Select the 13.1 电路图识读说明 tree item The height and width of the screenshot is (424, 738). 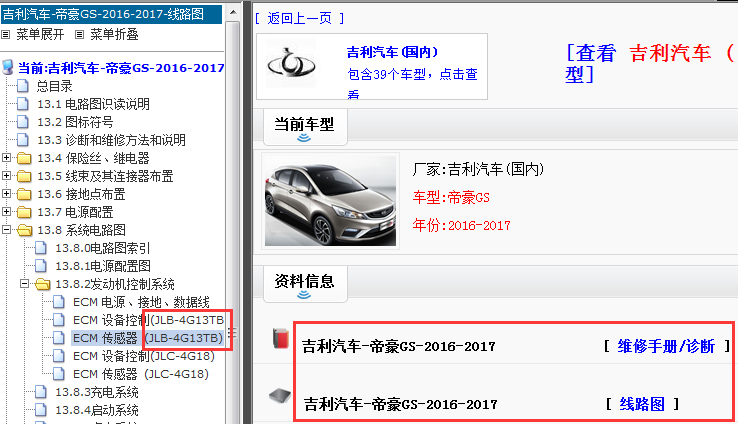pos(93,104)
